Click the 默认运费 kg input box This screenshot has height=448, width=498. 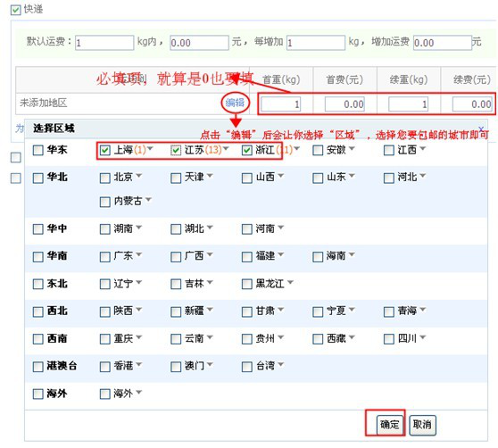[104, 43]
